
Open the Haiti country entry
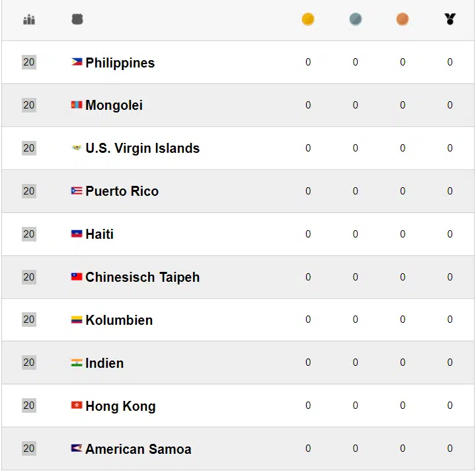(100, 234)
